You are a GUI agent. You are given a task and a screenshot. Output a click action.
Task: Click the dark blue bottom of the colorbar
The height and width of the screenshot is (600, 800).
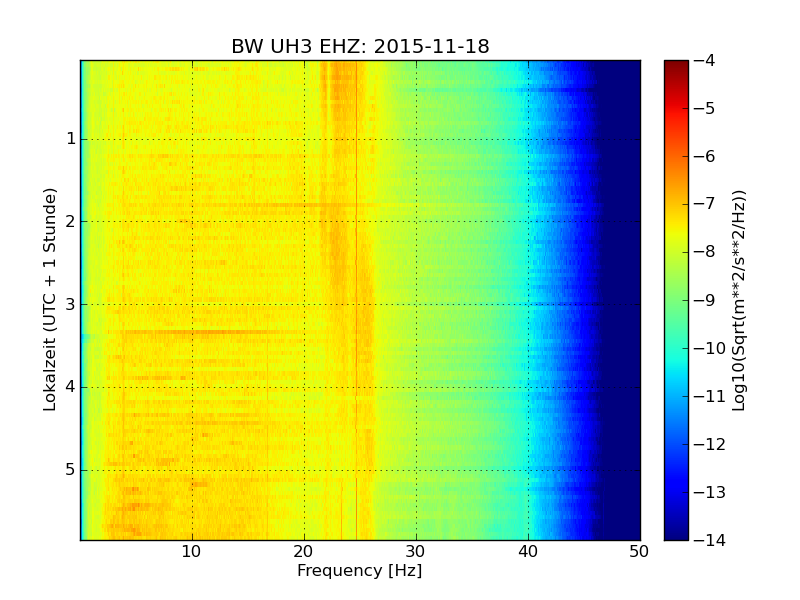(677, 531)
